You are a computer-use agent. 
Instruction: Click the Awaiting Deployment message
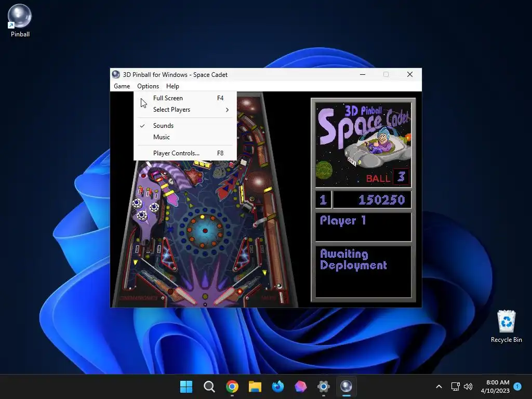353,260
